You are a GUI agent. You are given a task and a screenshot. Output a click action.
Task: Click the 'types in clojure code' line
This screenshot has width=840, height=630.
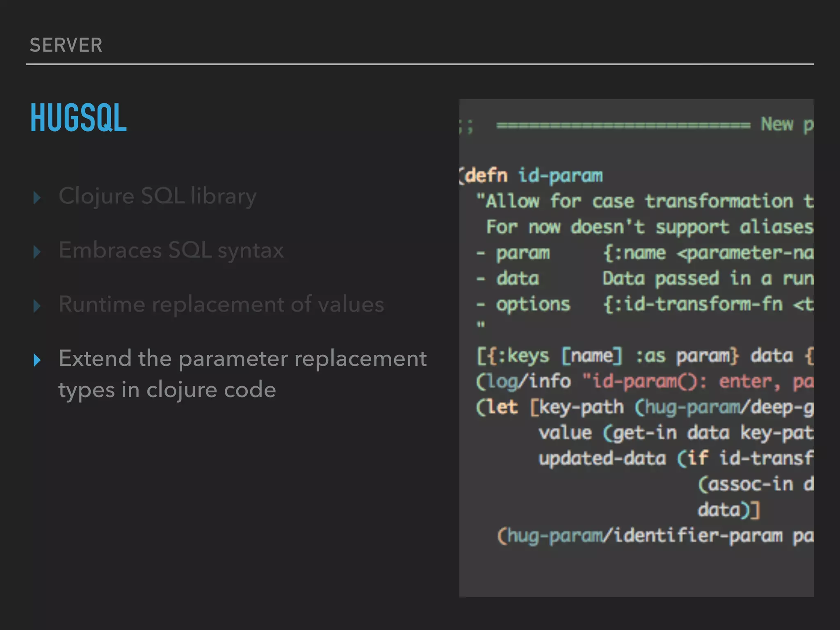pyautogui.click(x=167, y=390)
